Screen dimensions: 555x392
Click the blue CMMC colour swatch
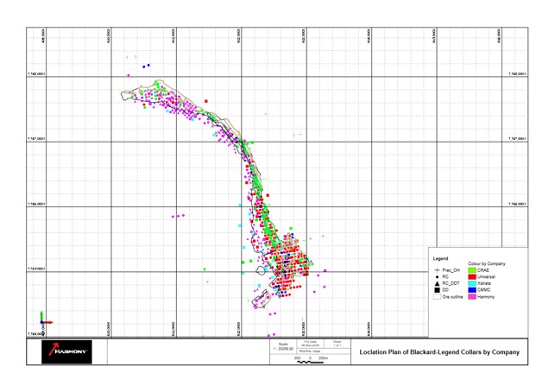click(472, 290)
